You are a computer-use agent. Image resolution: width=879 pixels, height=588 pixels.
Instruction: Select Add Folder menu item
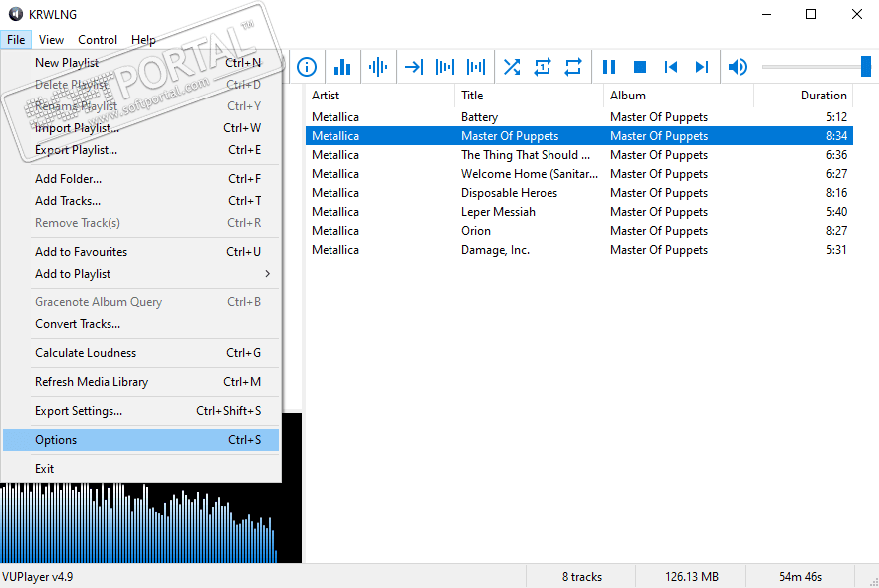tap(140, 179)
